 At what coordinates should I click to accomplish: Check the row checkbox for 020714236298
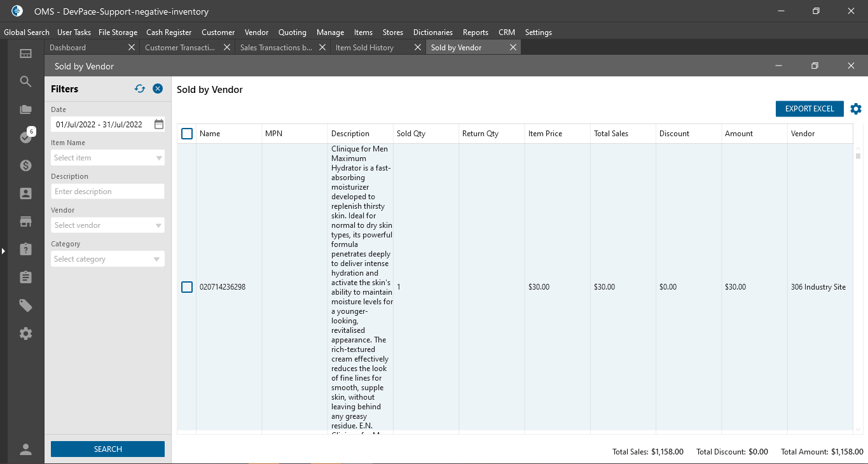[187, 287]
